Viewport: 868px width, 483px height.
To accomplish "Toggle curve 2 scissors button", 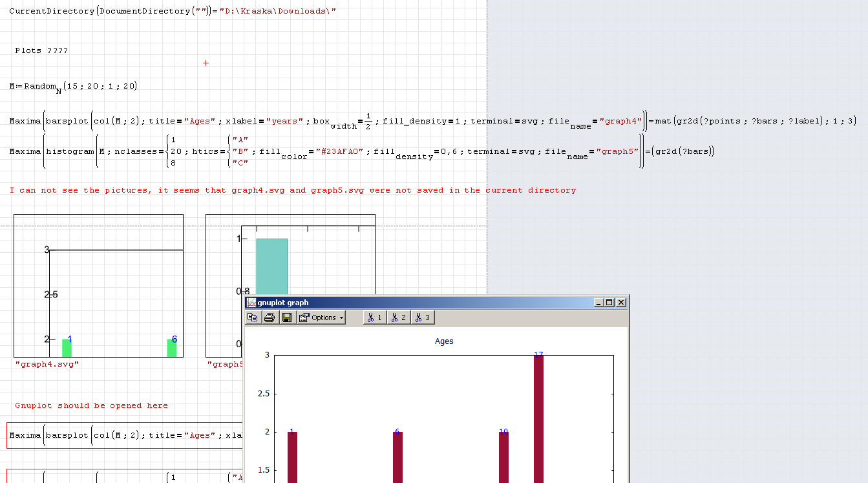I will [399, 317].
